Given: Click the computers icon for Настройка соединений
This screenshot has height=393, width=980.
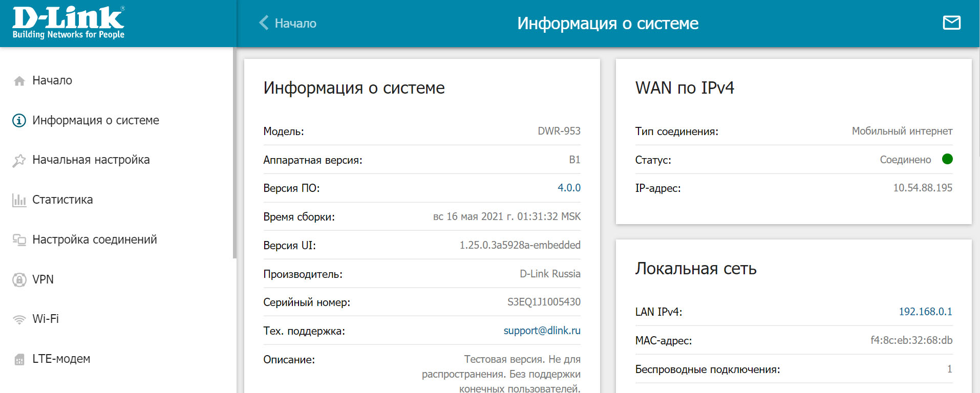Looking at the screenshot, I should pos(19,239).
